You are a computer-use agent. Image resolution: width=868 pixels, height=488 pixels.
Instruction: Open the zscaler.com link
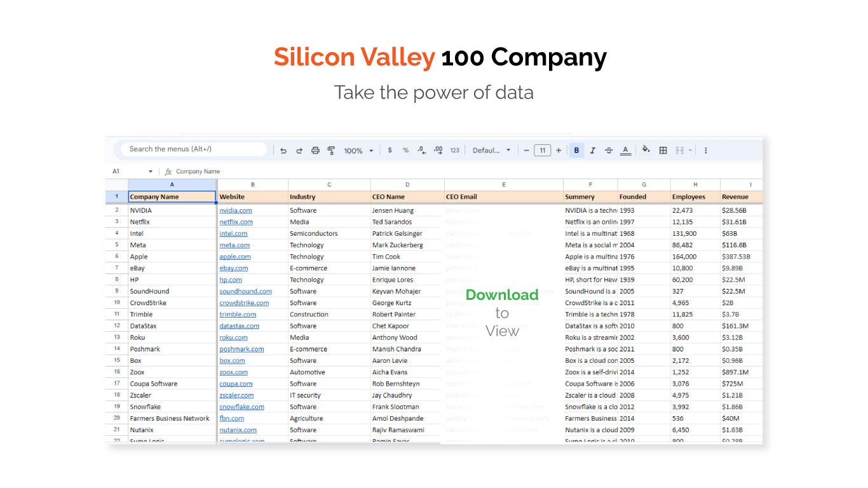[236, 395]
